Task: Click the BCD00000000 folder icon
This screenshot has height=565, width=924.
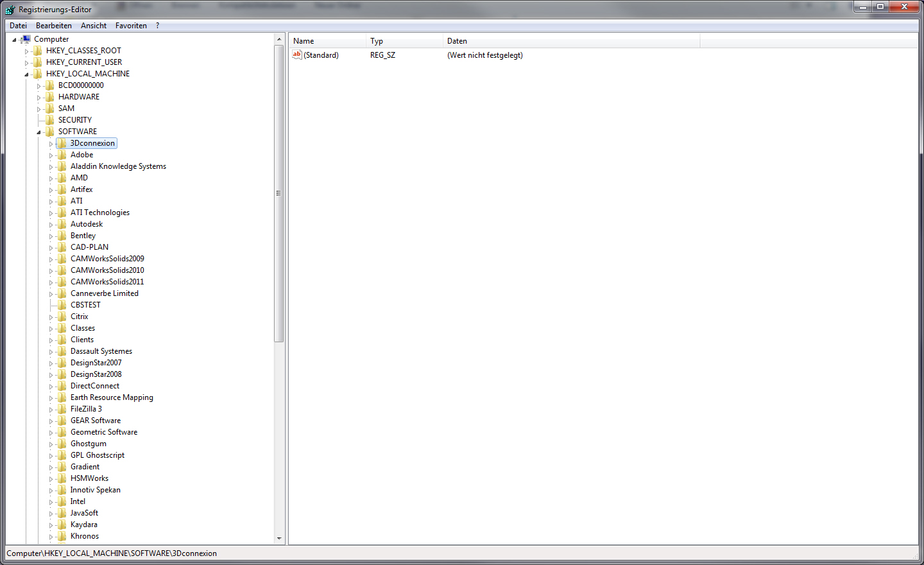Action: click(50, 85)
